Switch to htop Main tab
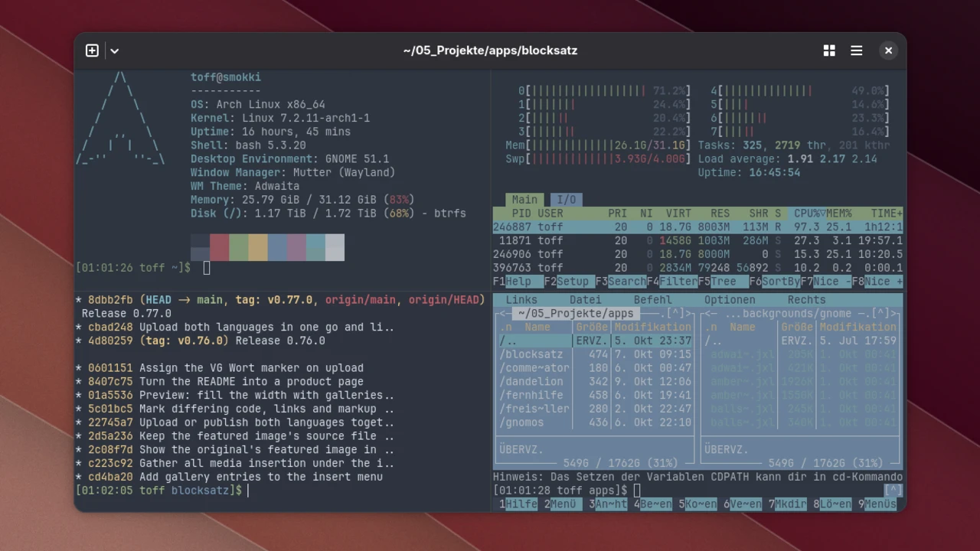980x551 pixels. pos(524,200)
